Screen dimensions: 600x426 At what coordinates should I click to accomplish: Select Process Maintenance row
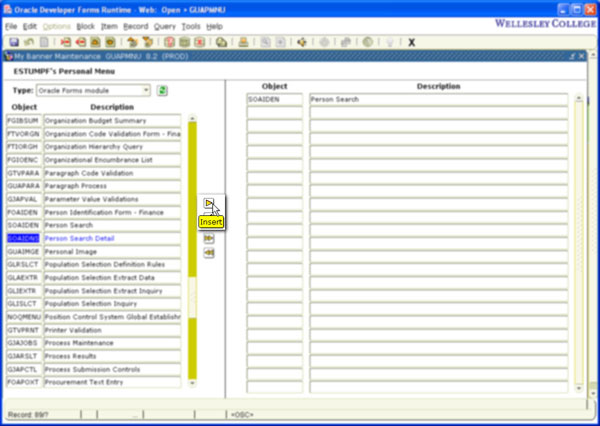pos(94,343)
